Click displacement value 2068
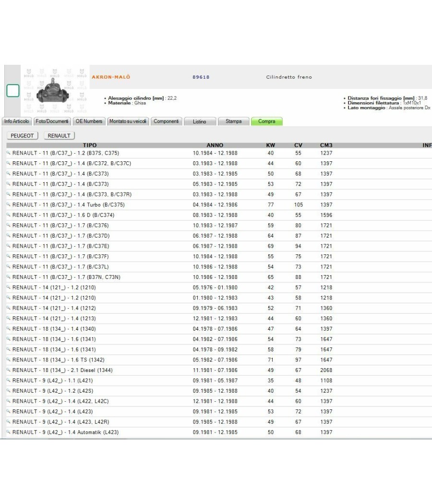Image resolution: width=432 pixels, height=504 pixels. click(x=326, y=370)
